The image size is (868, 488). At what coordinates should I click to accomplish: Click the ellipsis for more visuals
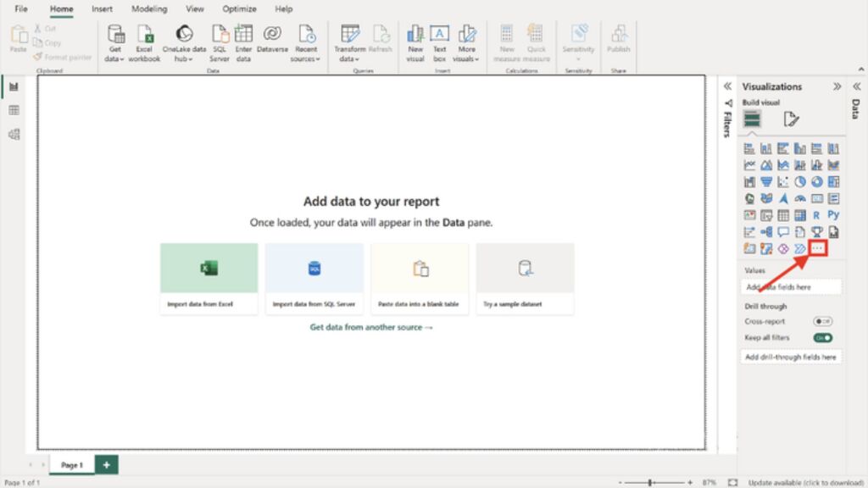[x=818, y=248]
